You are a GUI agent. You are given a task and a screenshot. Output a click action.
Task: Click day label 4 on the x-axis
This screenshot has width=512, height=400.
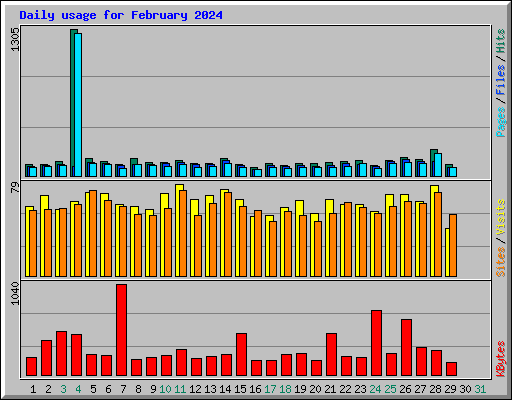click(x=78, y=389)
